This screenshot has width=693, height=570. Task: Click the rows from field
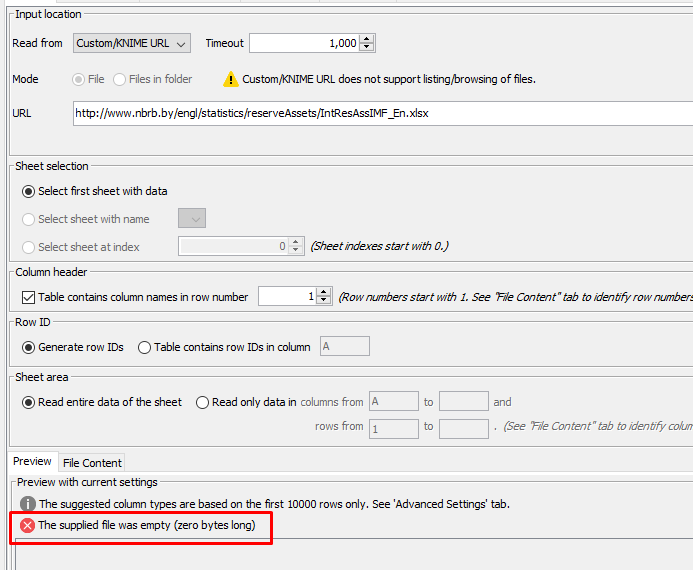pyautogui.click(x=394, y=429)
